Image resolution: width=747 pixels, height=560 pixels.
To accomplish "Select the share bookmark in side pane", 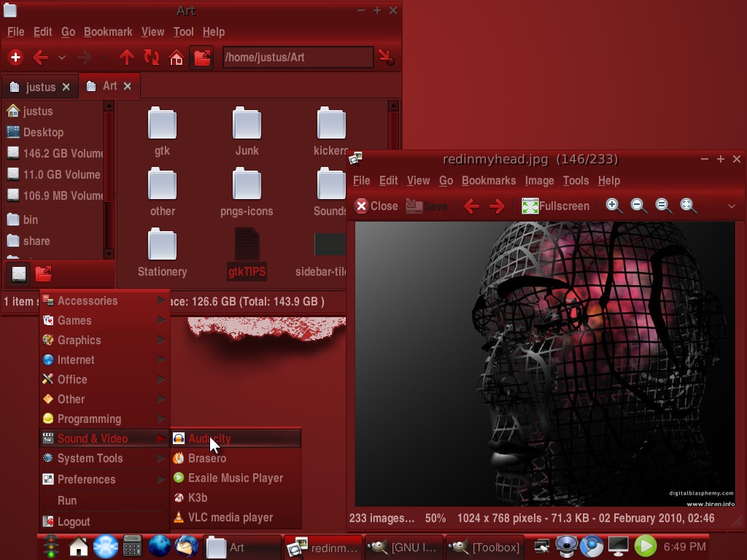I will [53, 241].
